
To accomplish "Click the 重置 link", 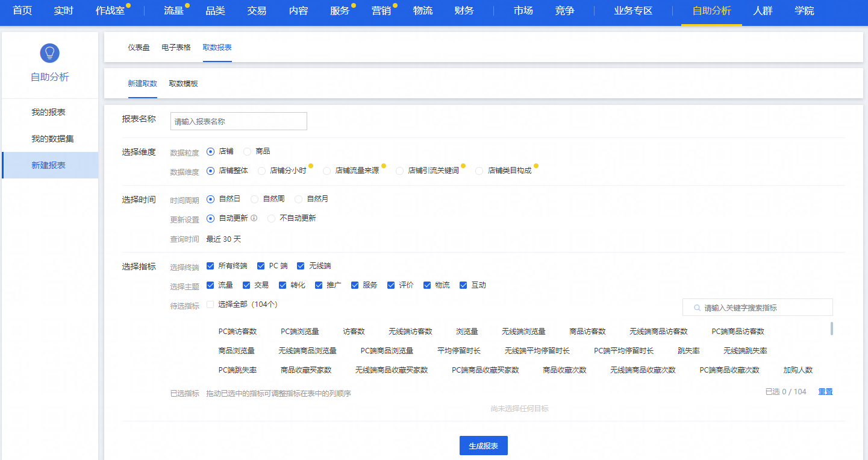I will point(825,392).
